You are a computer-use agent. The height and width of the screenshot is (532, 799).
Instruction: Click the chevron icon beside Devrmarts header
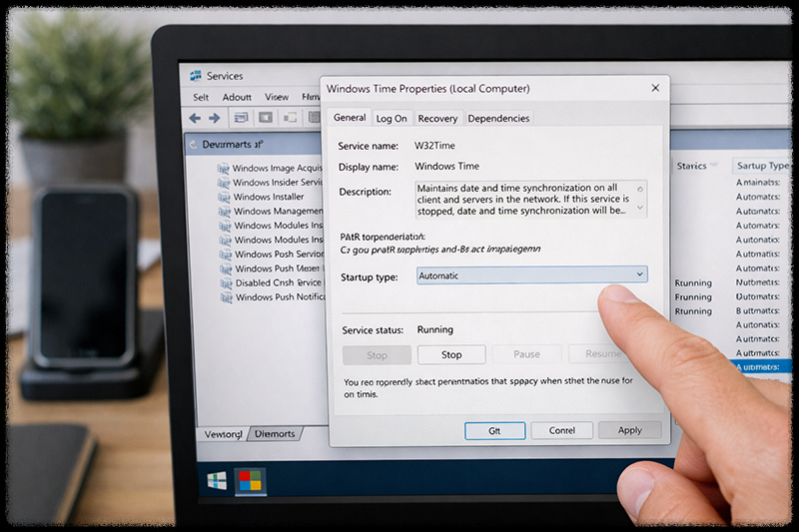click(x=193, y=145)
